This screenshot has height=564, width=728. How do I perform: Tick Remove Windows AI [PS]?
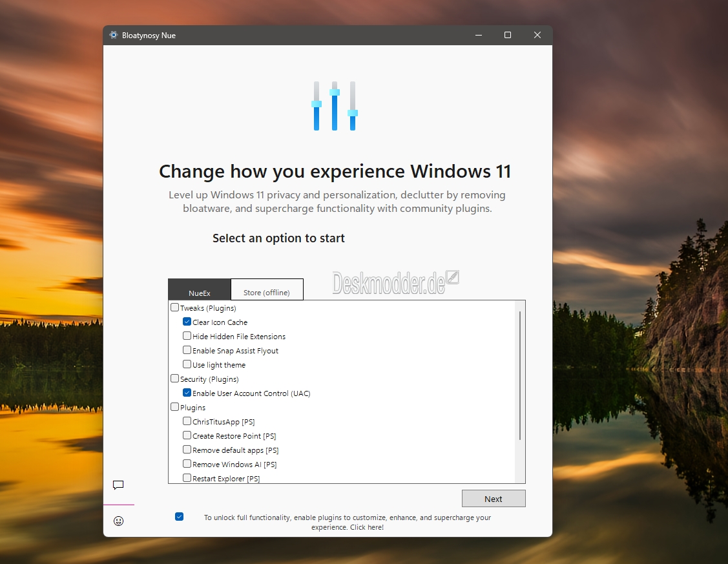coord(187,464)
